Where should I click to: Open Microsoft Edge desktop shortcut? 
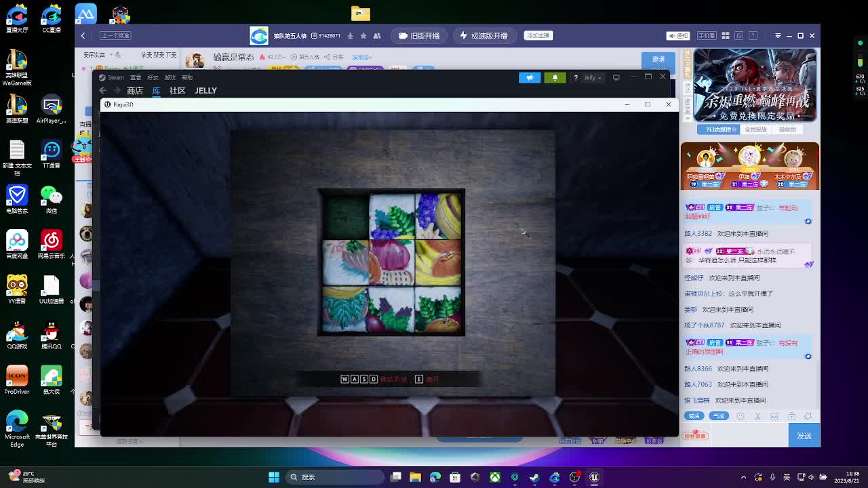pyautogui.click(x=17, y=429)
